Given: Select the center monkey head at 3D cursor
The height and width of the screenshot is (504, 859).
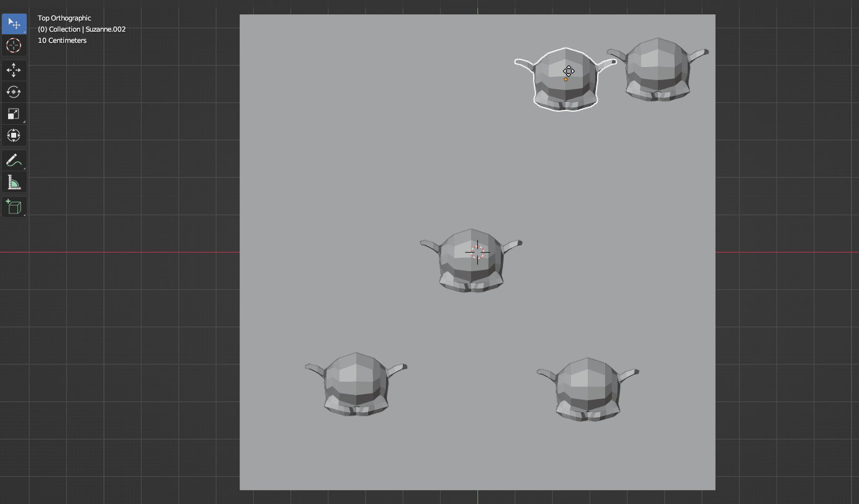Looking at the screenshot, I should [471, 260].
